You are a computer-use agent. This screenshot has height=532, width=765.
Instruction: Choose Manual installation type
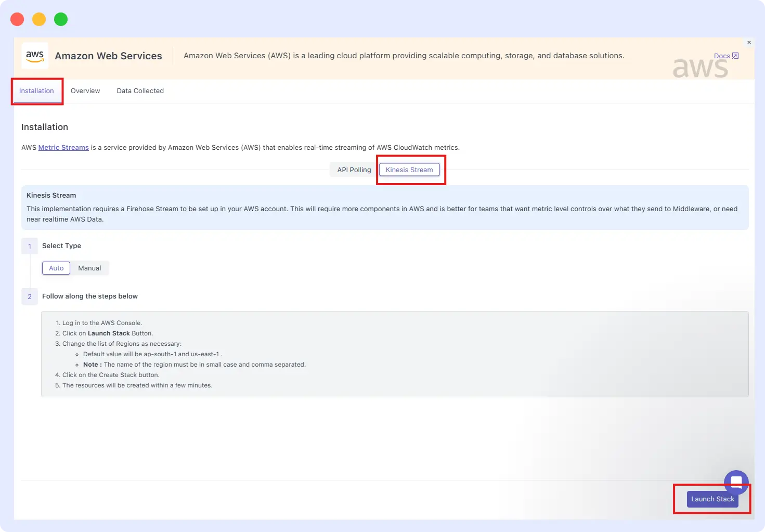point(89,268)
